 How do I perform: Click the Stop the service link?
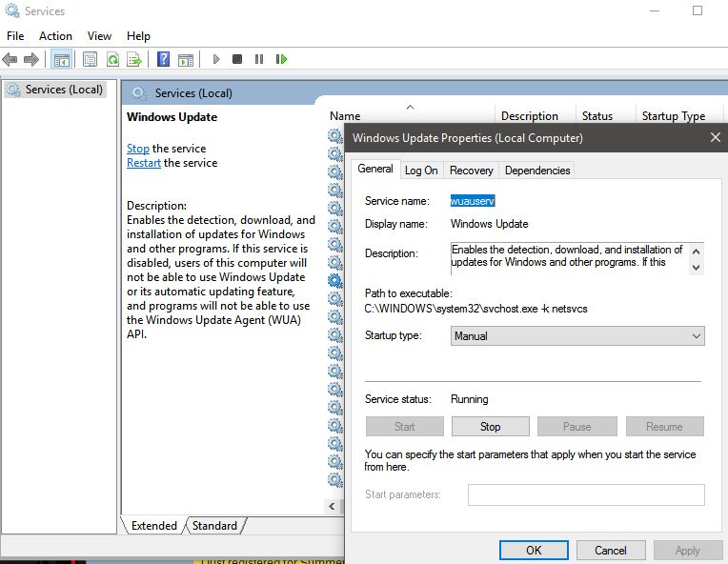pos(138,149)
